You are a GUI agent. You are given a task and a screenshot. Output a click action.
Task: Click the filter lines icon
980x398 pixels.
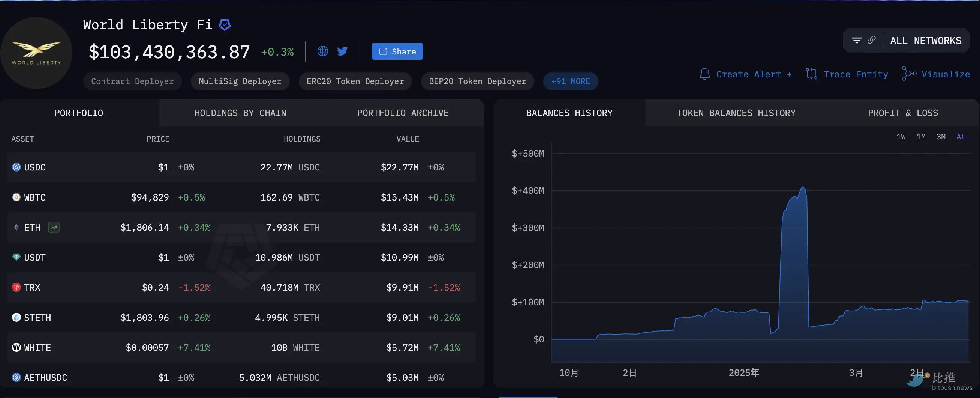pos(856,41)
